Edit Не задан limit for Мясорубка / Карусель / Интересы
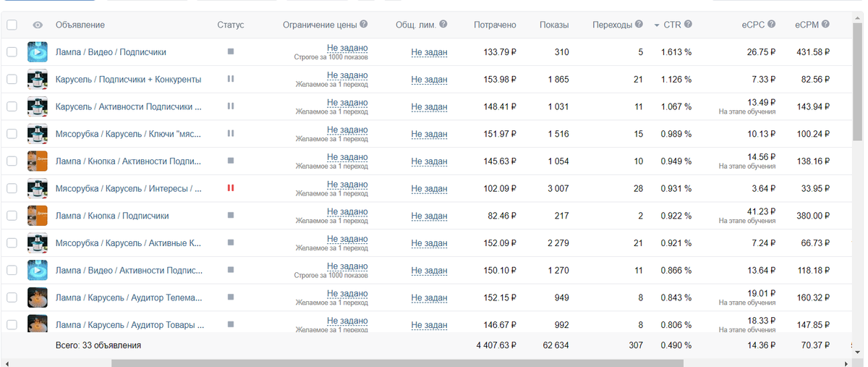The width and height of the screenshot is (868, 367). coord(429,189)
